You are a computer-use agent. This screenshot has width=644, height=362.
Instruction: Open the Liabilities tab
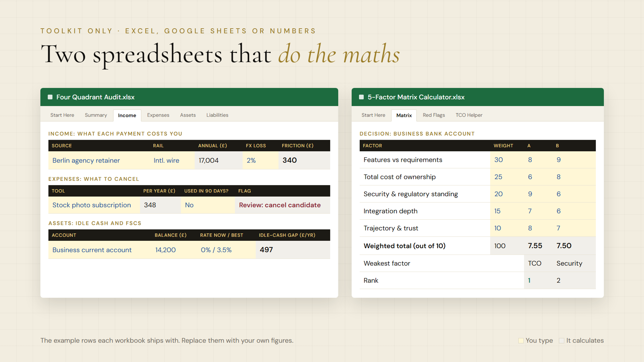pyautogui.click(x=217, y=115)
